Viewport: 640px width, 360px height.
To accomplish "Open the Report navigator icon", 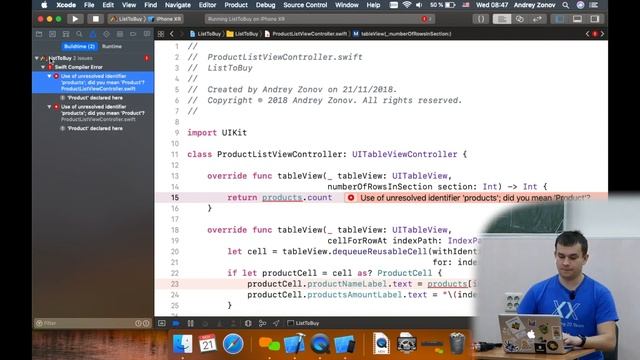I will [x=147, y=34].
